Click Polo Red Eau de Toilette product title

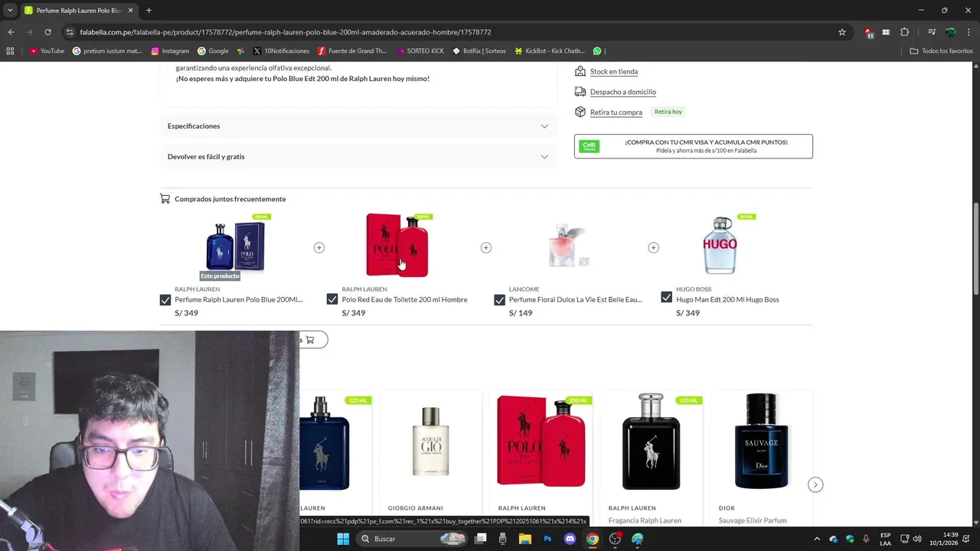(x=404, y=299)
